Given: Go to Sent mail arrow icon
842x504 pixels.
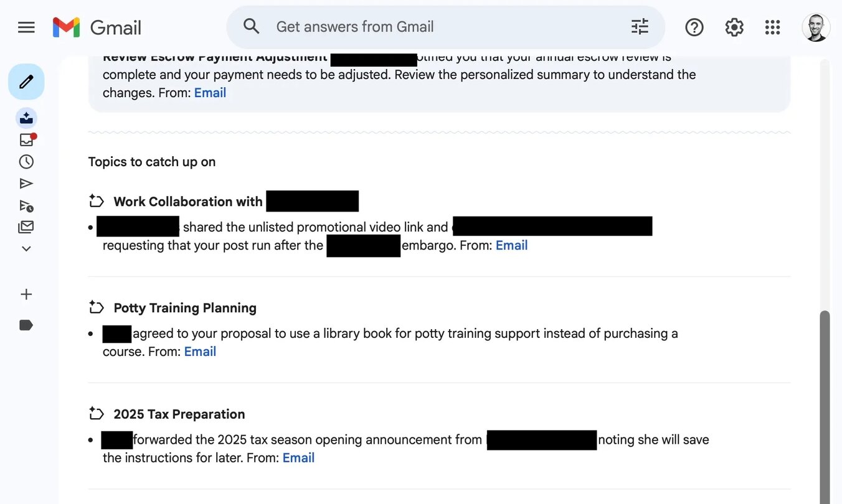Looking at the screenshot, I should point(26,184).
